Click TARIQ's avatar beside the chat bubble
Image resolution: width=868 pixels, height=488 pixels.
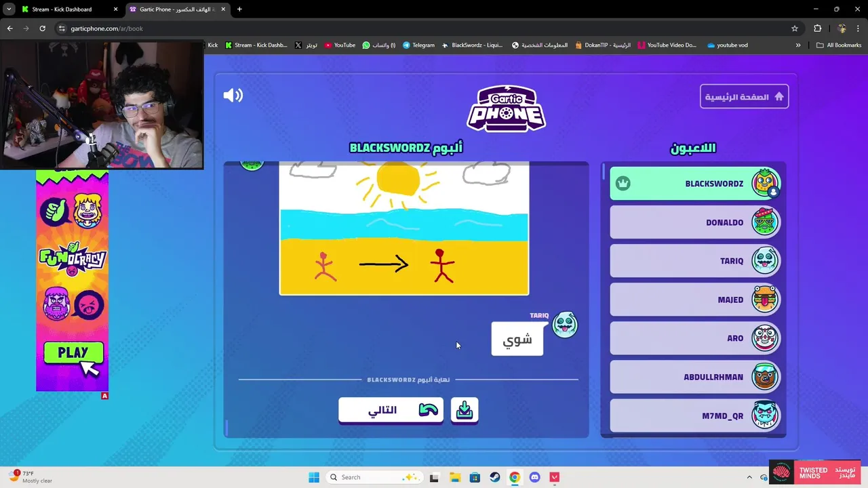pos(565,325)
